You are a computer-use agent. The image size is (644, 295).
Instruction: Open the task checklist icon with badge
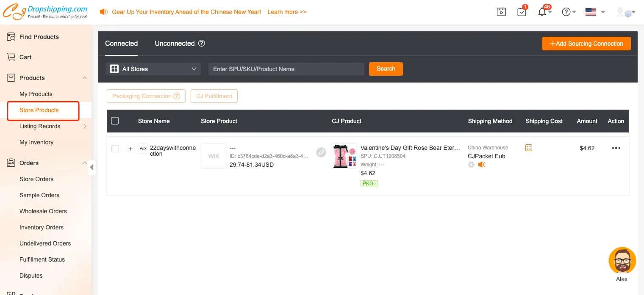(522, 12)
